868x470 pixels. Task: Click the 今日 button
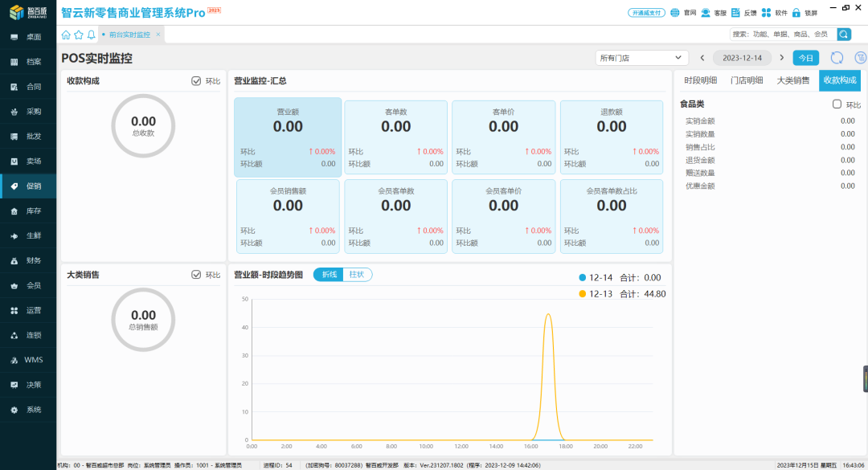[x=805, y=58]
